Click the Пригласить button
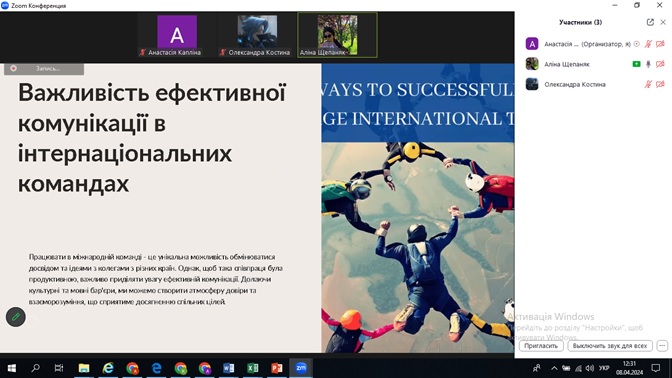 [x=541, y=345]
